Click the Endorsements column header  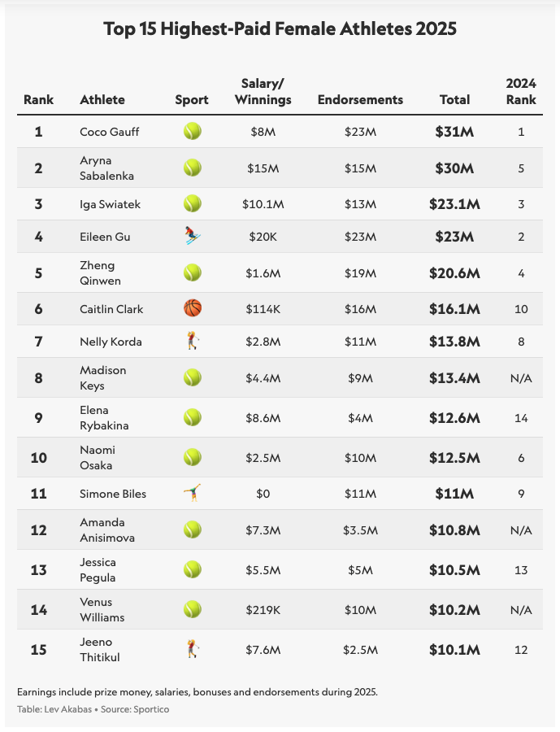point(360,100)
